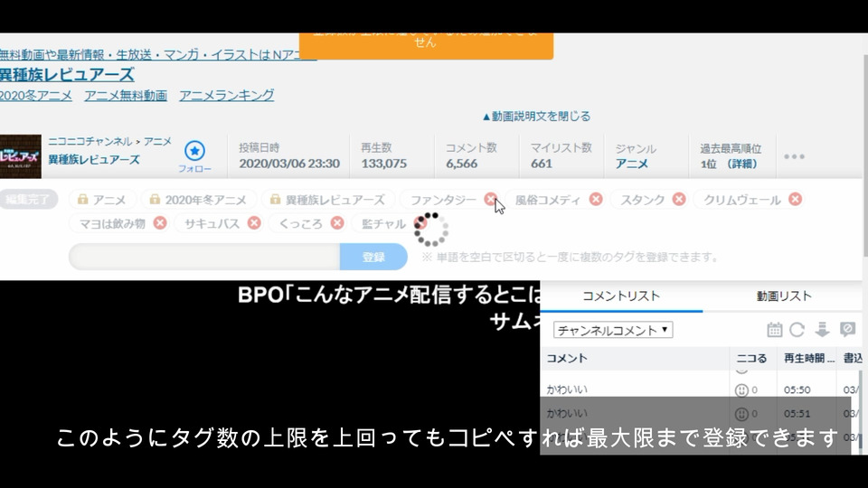Switch to the コメントリスト tab
The image size is (868, 488).
pos(621,296)
